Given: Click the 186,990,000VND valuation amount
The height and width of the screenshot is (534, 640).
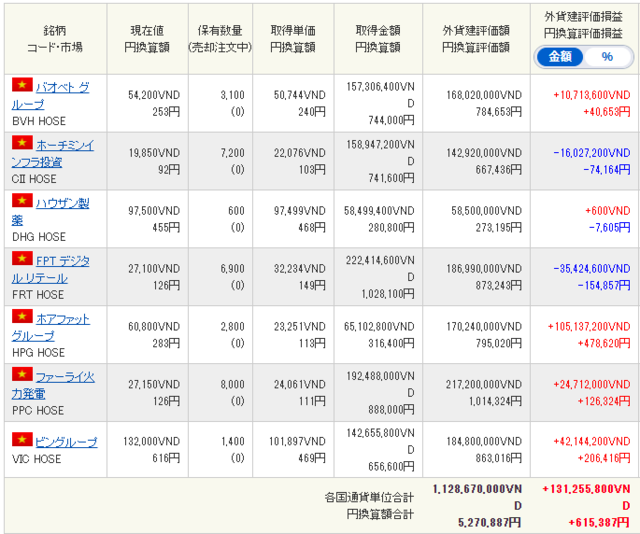Looking at the screenshot, I should pos(484,269).
